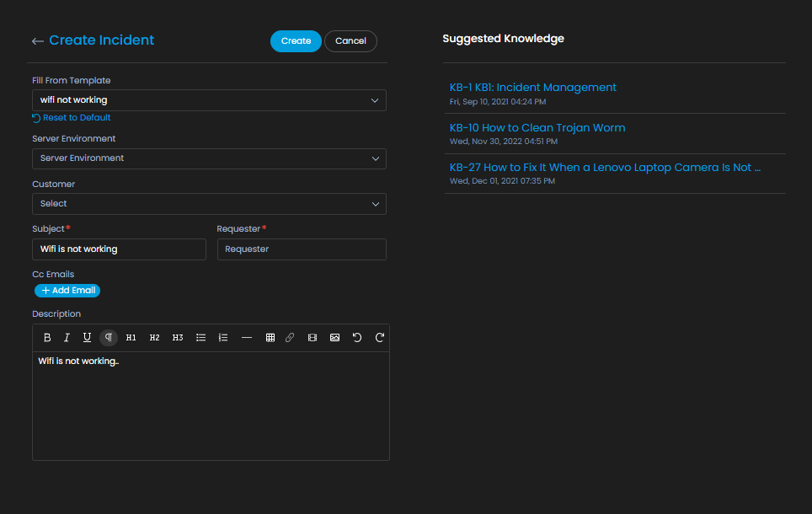The width and height of the screenshot is (812, 514).
Task: Insert a numbered list
Action: point(223,337)
